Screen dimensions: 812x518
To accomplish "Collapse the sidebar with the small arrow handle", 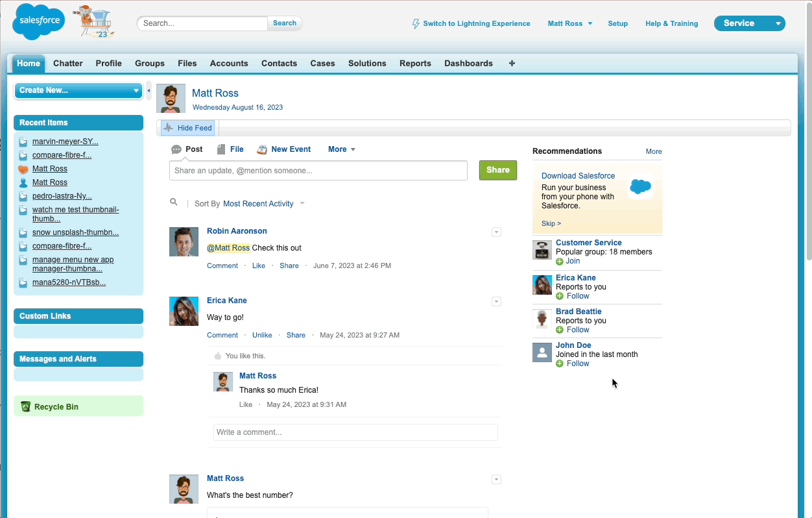I will tap(149, 90).
